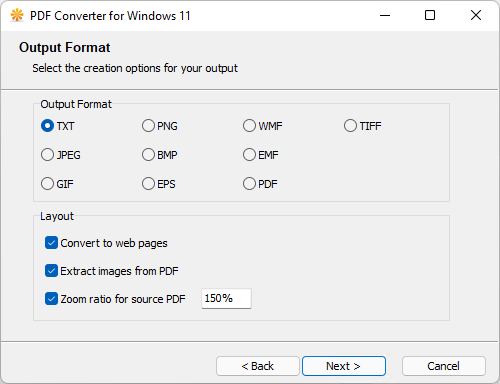
Task: Maximize the PDF Converter window
Action: coord(430,15)
